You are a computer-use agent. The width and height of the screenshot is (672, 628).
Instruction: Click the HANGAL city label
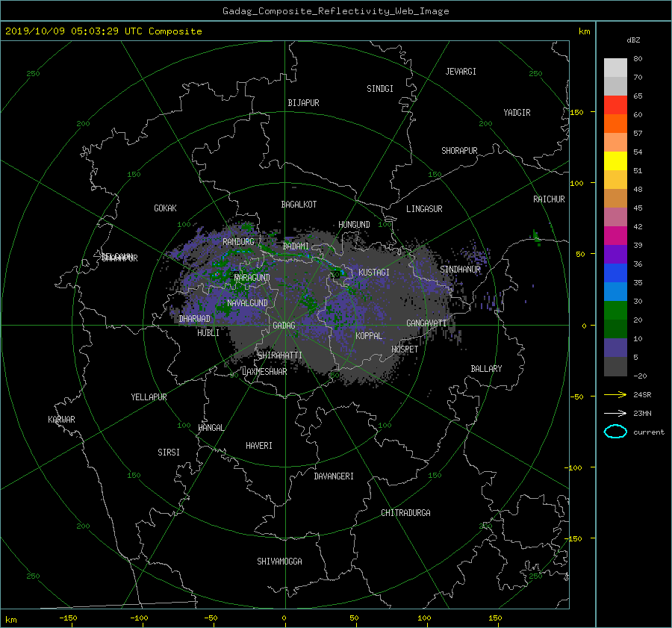click(x=211, y=428)
